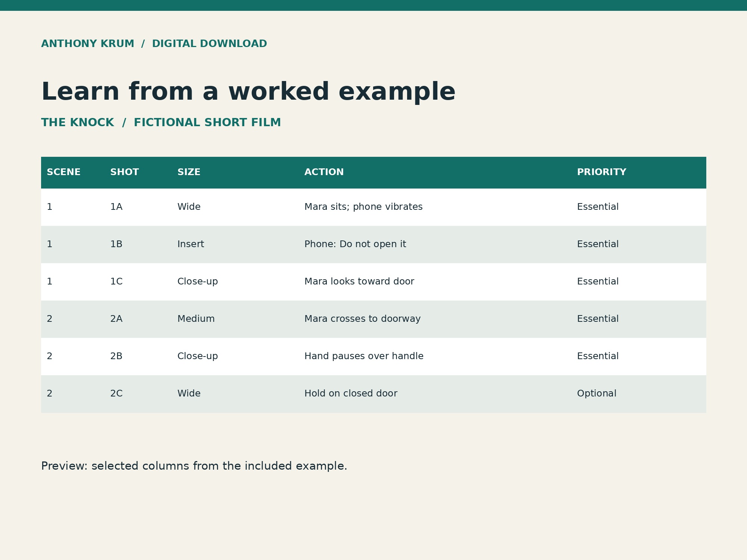The image size is (747, 560).
Task: Click 'THE KNOCK' film title
Action: pos(77,122)
